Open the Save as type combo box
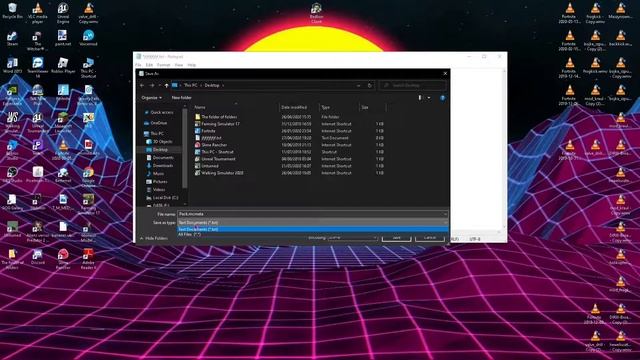 tap(313, 222)
